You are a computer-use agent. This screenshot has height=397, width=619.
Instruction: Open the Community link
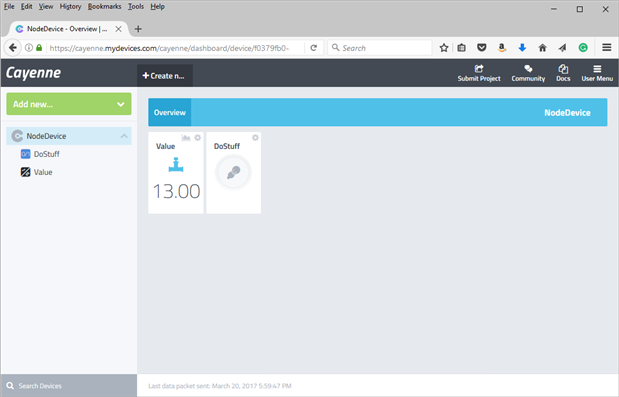[x=528, y=73]
